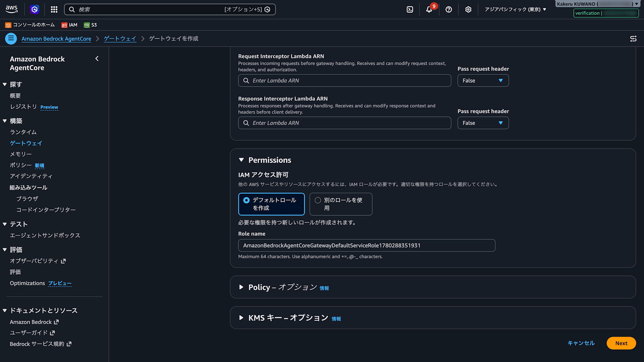
Task: Collapse the Permissions section
Action: (x=241, y=160)
